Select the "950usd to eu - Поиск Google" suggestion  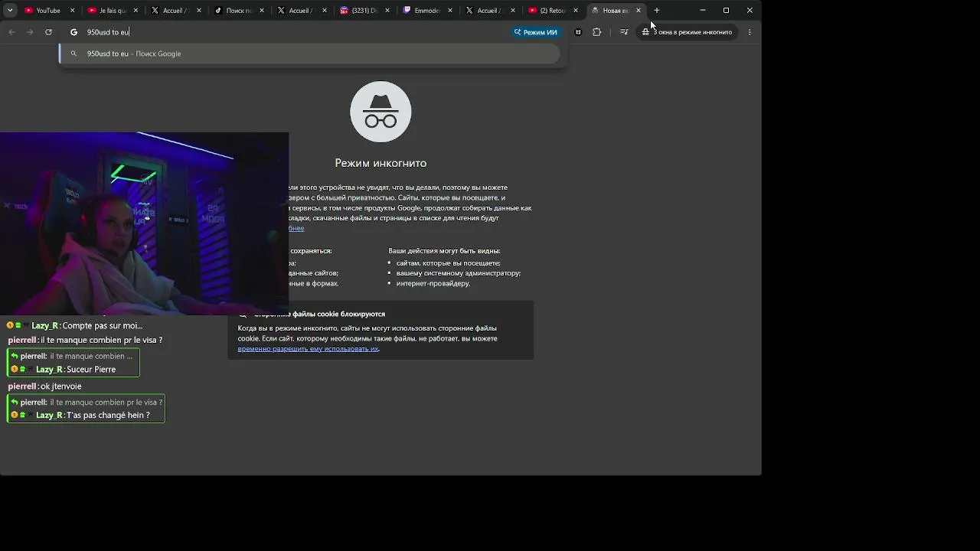pos(310,54)
